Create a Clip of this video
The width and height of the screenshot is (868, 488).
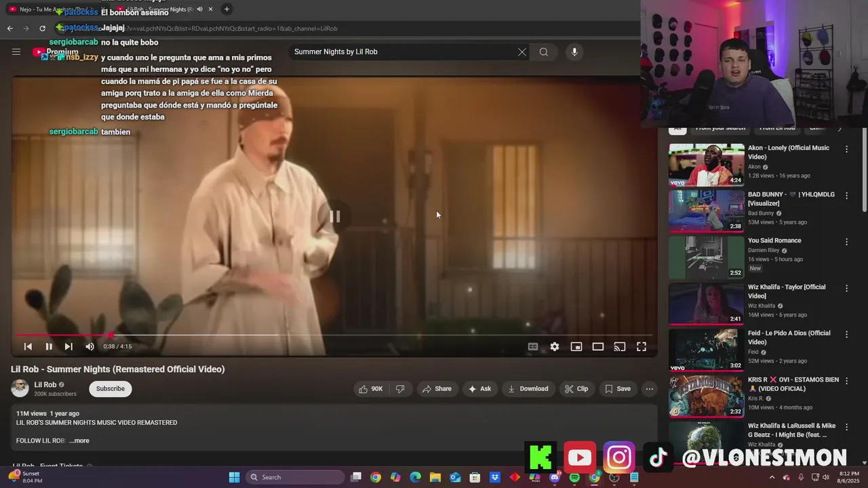(576, 388)
